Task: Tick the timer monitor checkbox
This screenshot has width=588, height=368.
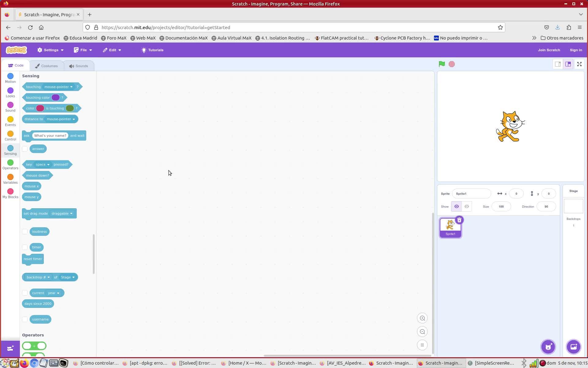Action: (x=25, y=247)
